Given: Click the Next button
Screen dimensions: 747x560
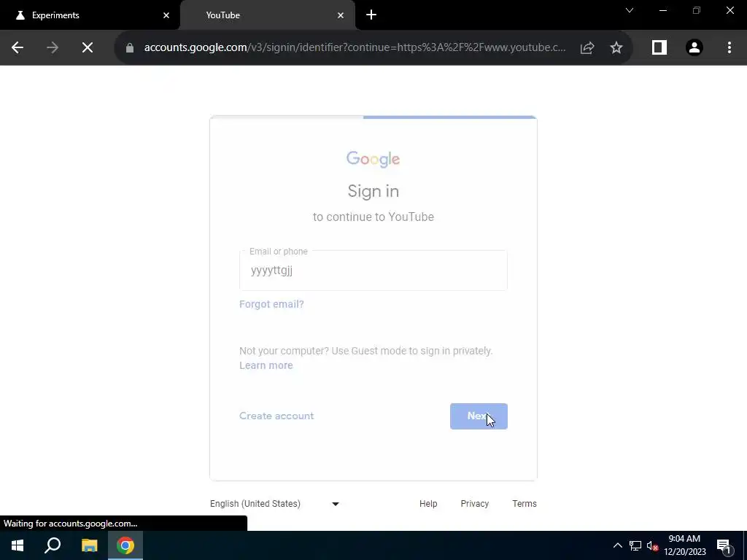Looking at the screenshot, I should pos(479,416).
